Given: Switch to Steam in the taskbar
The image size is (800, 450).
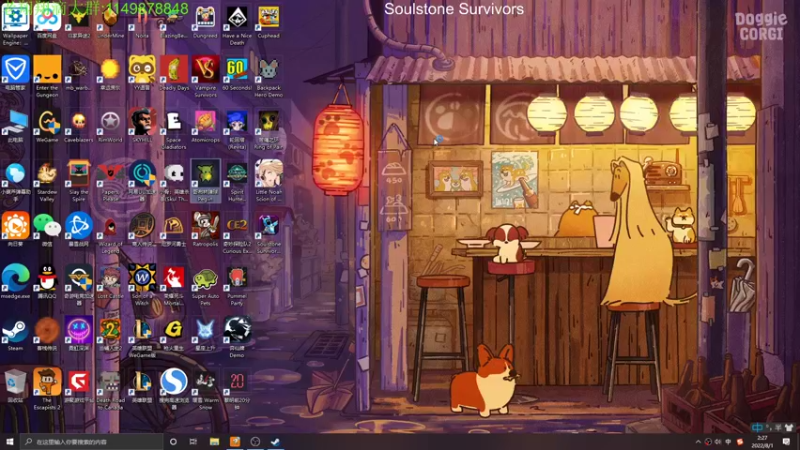Looking at the screenshot, I should pos(276,442).
